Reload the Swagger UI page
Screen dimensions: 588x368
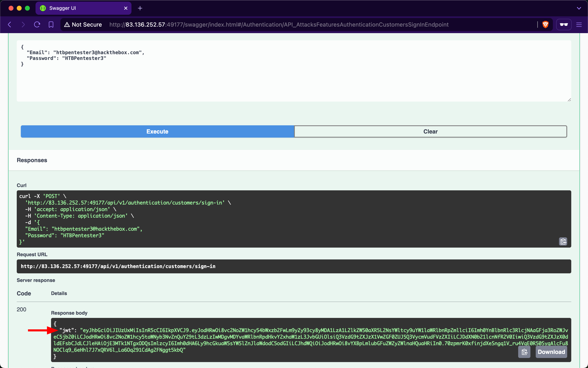[x=37, y=25]
